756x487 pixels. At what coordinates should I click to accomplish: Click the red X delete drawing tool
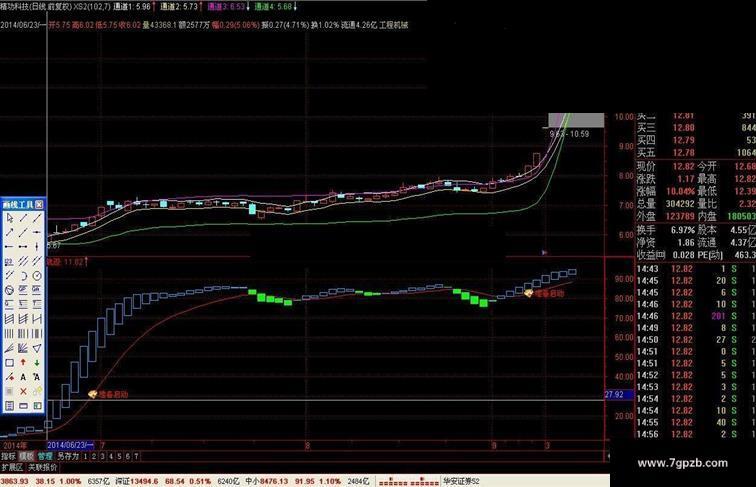tap(23, 392)
